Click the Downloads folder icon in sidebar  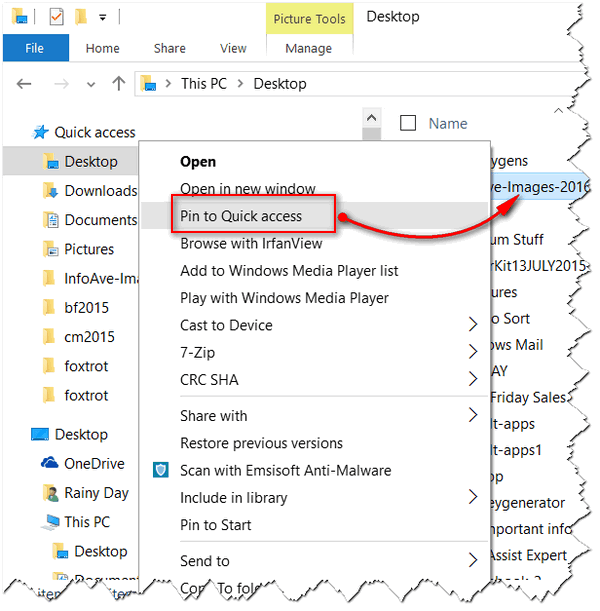point(50,191)
